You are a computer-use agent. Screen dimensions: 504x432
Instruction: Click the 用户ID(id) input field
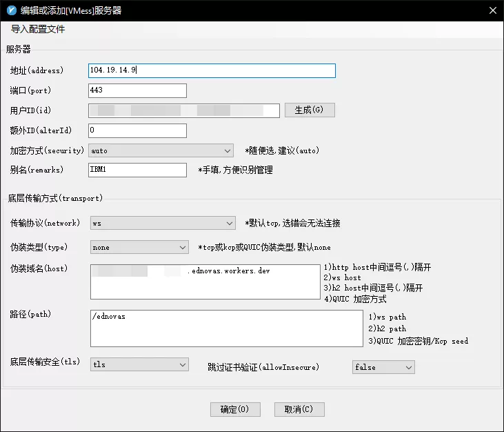tap(184, 110)
